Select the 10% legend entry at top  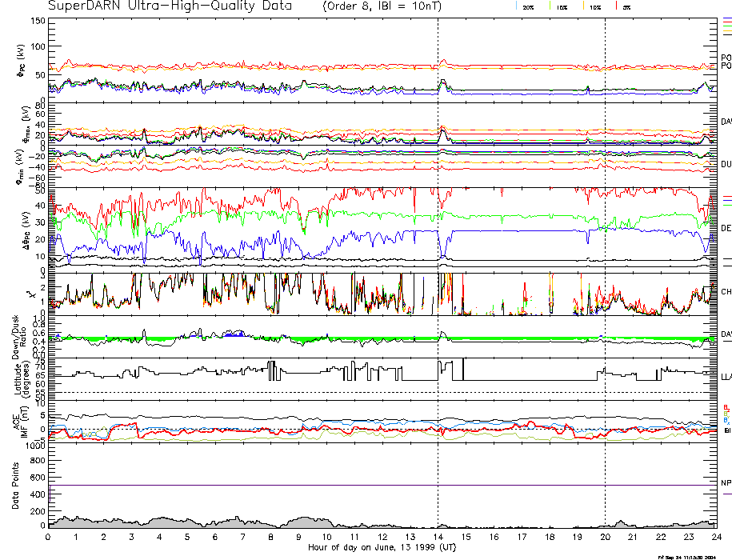coord(594,6)
